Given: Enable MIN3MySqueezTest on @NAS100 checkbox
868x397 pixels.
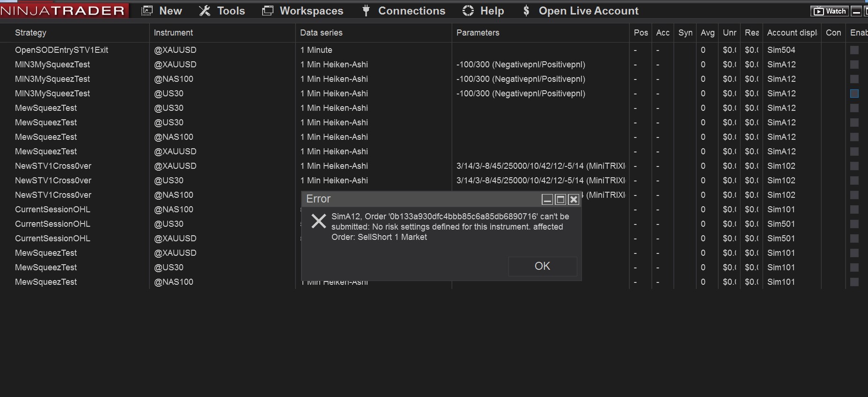Looking at the screenshot, I should (854, 79).
